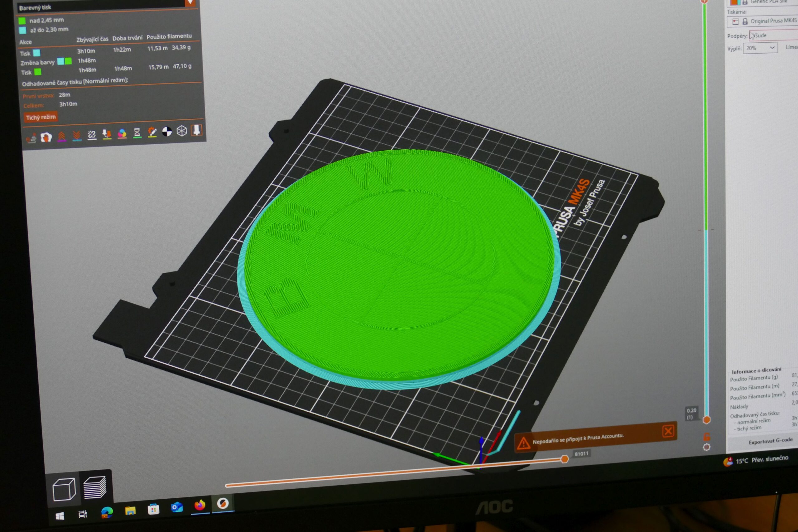
Task: Toggle deretractions icon in legend toolbar
Action: click(x=77, y=136)
